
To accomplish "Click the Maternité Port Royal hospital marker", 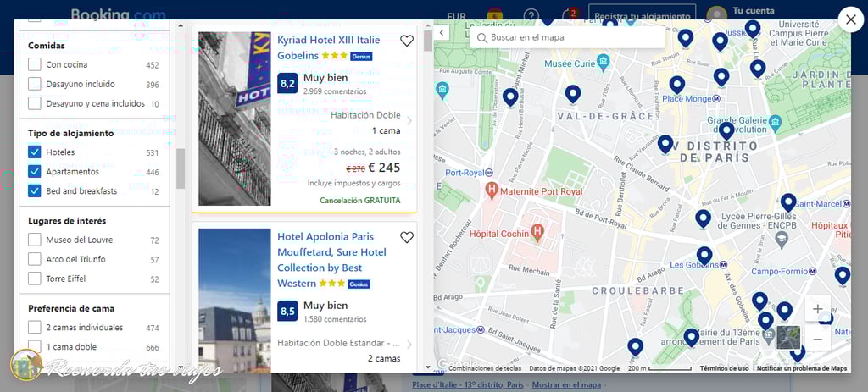I will 491,191.
